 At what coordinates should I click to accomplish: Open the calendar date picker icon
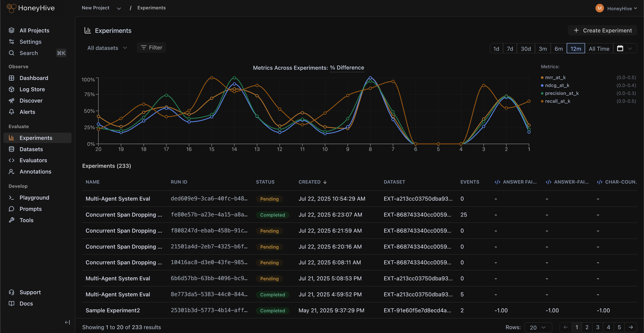tap(620, 49)
